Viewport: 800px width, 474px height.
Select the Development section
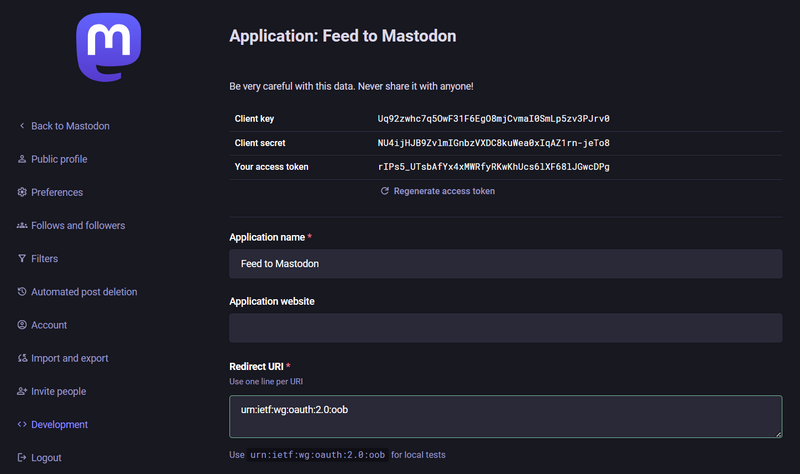click(x=59, y=425)
